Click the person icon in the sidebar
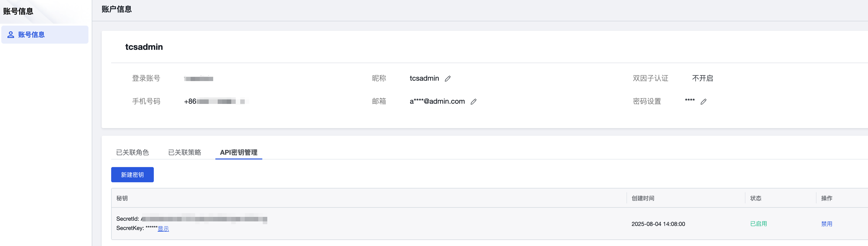The height and width of the screenshot is (246, 868). pyautogui.click(x=11, y=35)
